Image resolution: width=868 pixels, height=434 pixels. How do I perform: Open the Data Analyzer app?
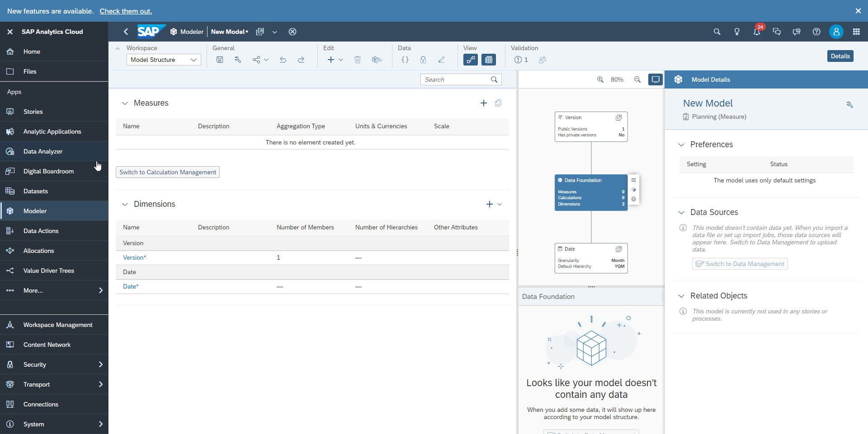pyautogui.click(x=43, y=151)
